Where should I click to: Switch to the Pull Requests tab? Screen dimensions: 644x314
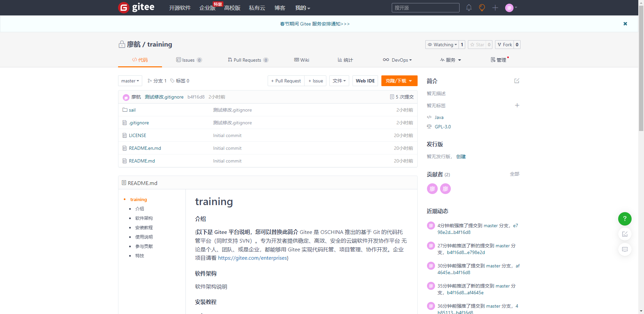coord(248,60)
